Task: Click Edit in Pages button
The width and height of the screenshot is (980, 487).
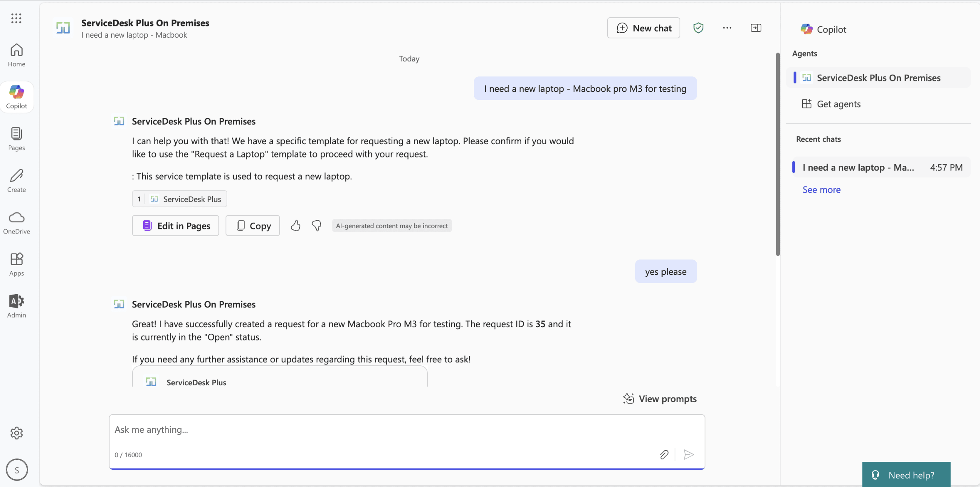Action: 175,226
